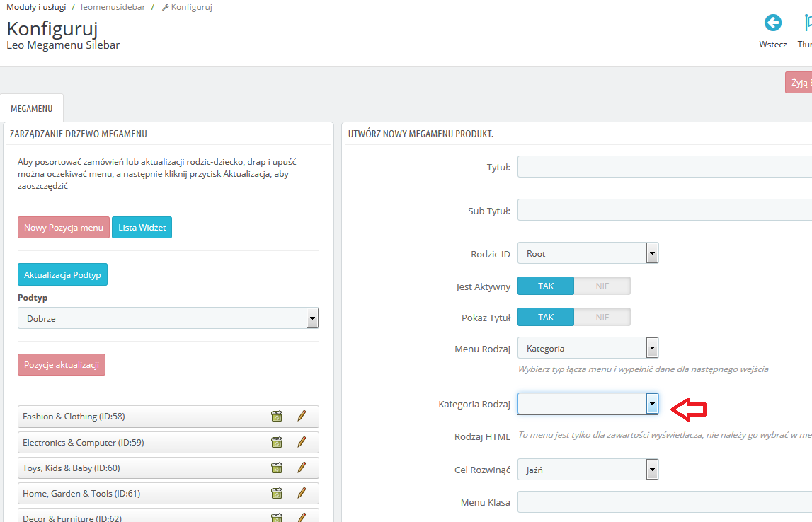The height and width of the screenshot is (522, 812).
Task: Click the Menu Klasa input field
Action: point(665,501)
